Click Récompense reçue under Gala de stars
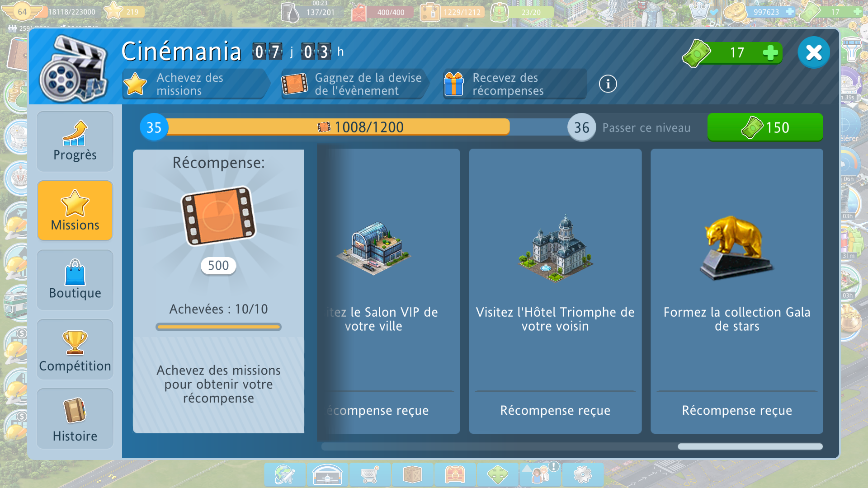 pos(737,410)
